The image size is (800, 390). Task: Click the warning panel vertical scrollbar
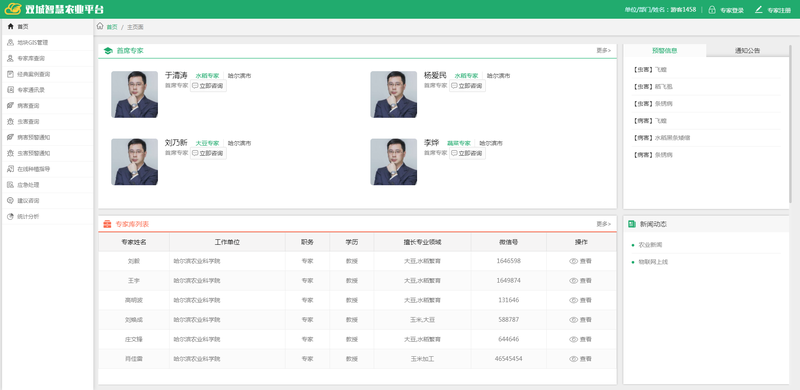(790, 124)
